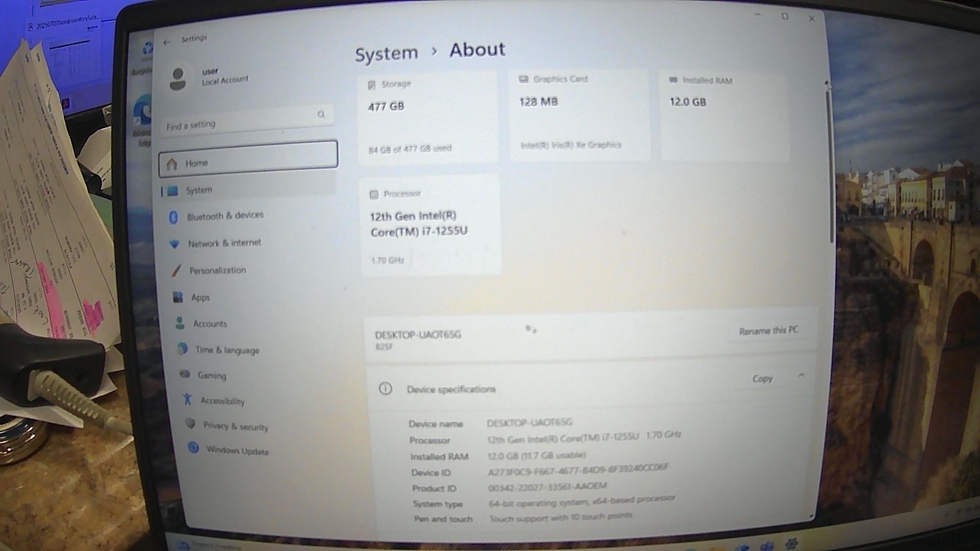Click System in the breadcrumb
This screenshot has height=551, width=980.
(386, 54)
